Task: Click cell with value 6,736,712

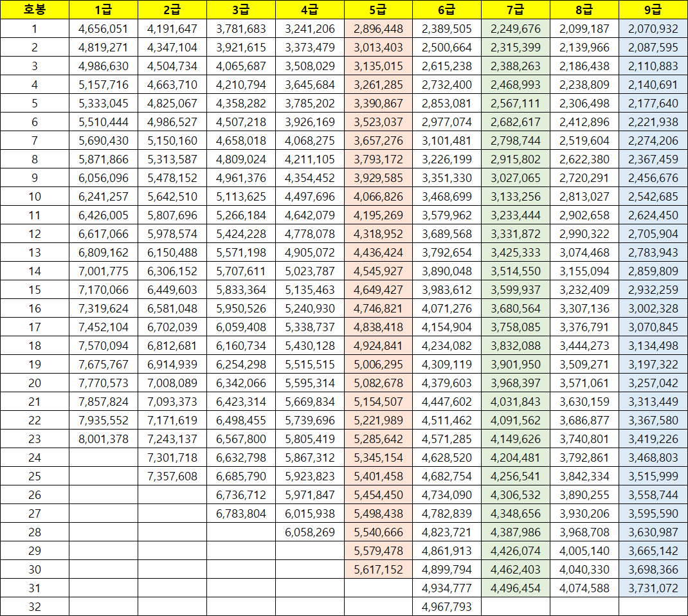Action: coord(241,495)
